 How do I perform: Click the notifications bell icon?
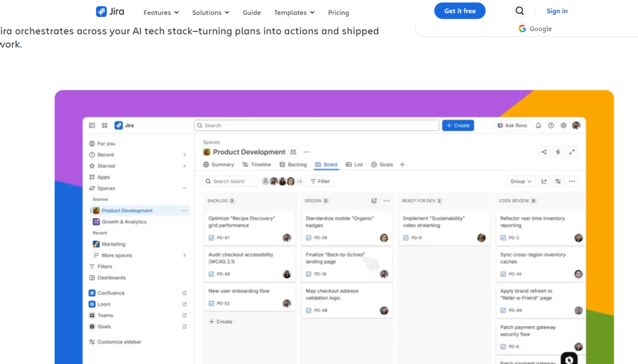point(538,126)
